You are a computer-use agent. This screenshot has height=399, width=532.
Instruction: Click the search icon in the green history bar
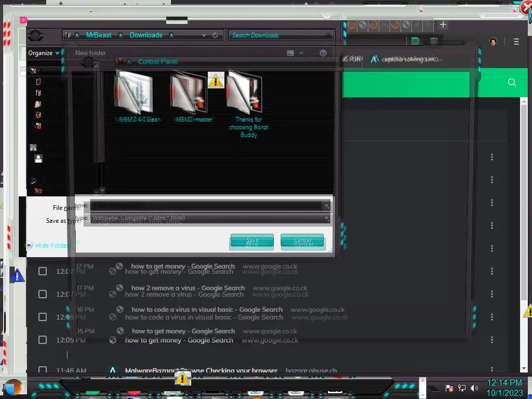(x=512, y=83)
